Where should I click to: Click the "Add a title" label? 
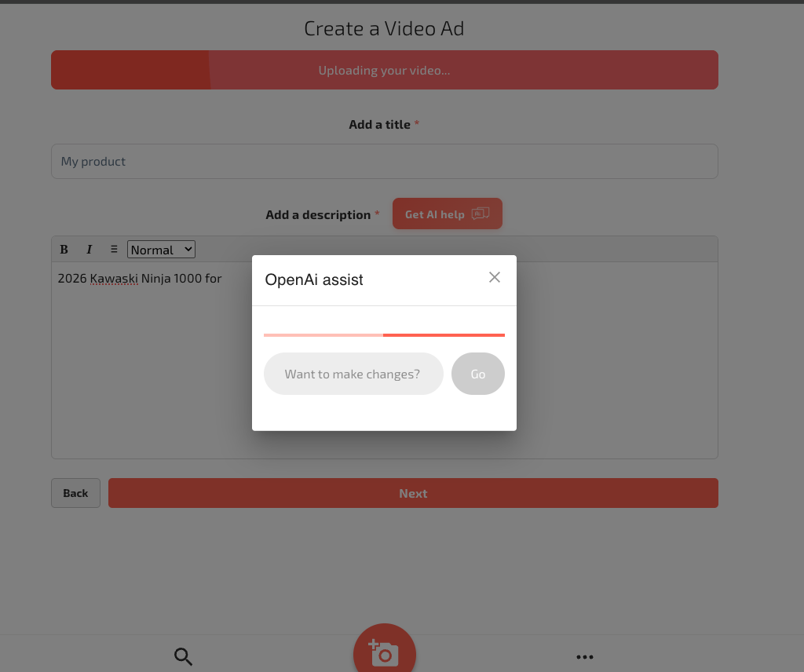379,125
